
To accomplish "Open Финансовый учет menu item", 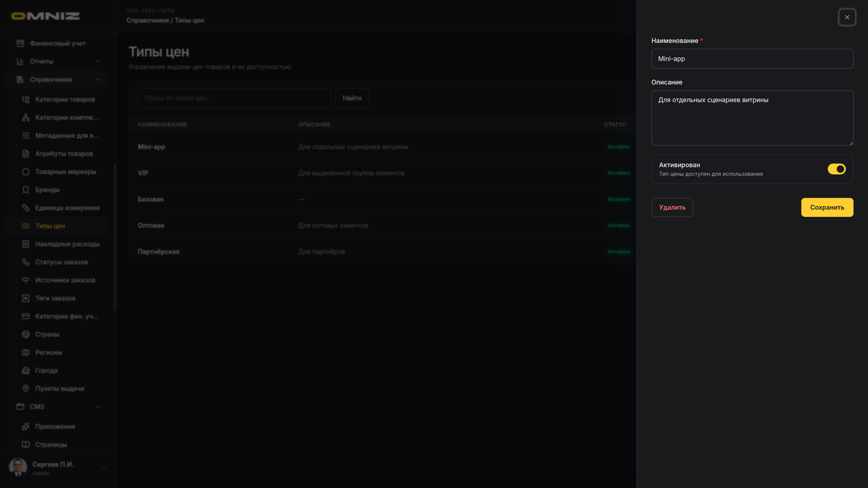I will point(57,43).
